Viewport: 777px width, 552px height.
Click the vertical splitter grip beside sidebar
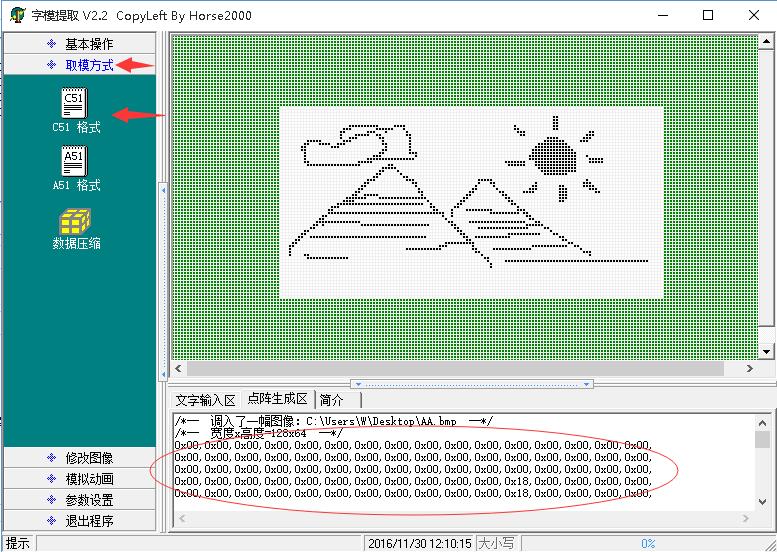coord(163,282)
